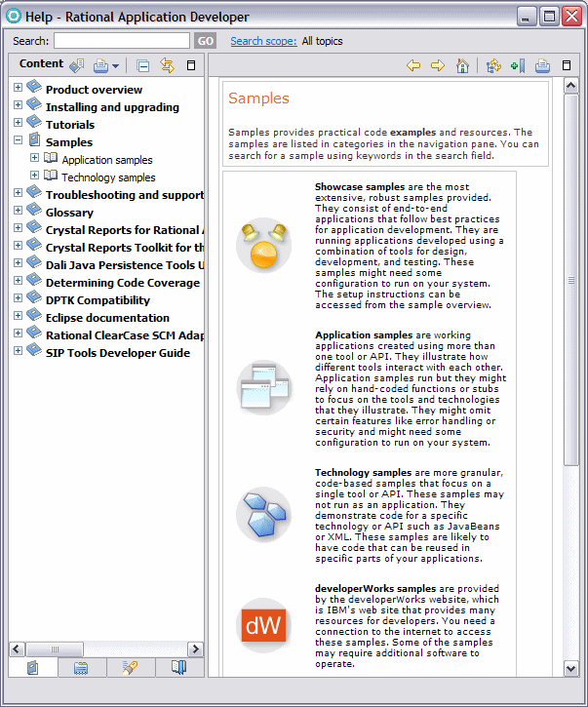Click inside the Search input field
588x707 pixels.
122,41
